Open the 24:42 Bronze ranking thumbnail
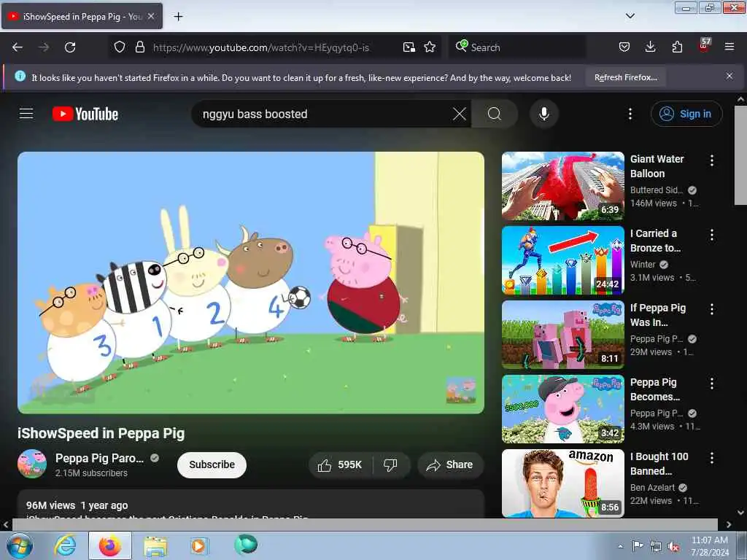Viewport: 747px width, 560px height. click(x=562, y=260)
